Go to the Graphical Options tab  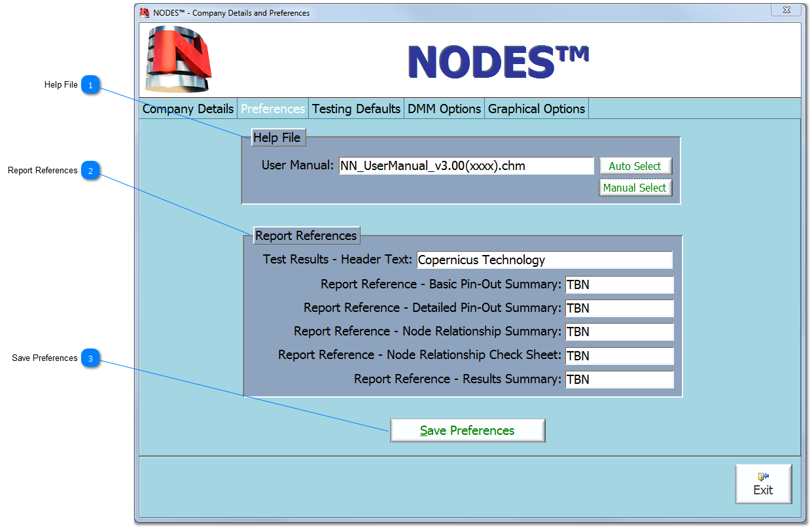537,109
